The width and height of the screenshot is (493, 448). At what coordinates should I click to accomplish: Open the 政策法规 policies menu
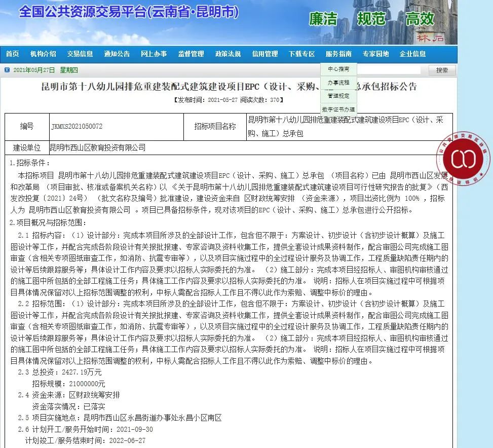coord(227,54)
